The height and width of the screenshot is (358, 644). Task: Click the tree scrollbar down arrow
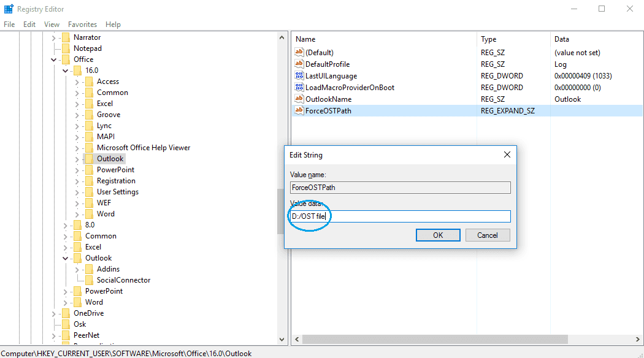point(282,340)
